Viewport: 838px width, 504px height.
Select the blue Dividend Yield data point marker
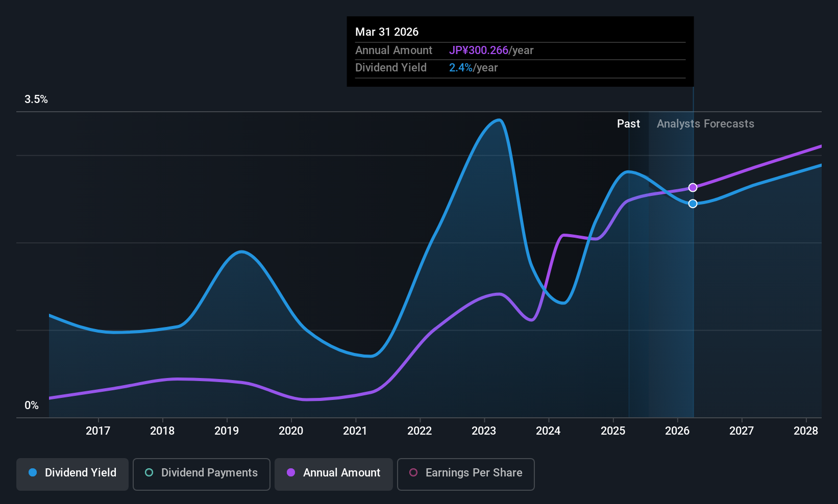coord(693,204)
